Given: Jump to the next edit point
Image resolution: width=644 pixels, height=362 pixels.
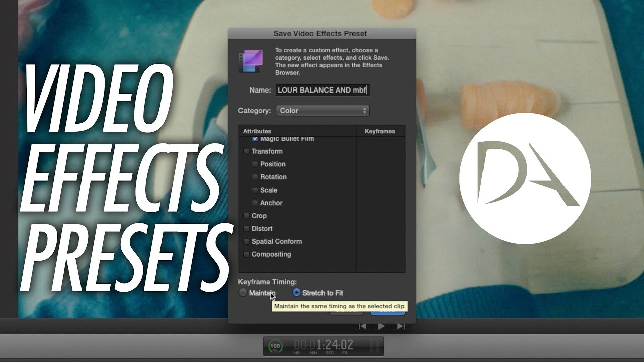Looking at the screenshot, I should 401,326.
